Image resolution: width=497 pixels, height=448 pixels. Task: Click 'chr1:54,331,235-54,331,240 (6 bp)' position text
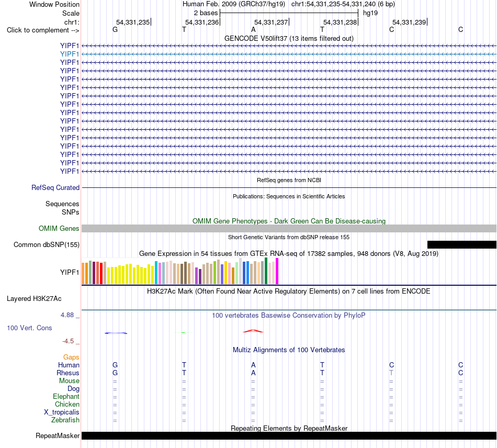pos(343,4)
